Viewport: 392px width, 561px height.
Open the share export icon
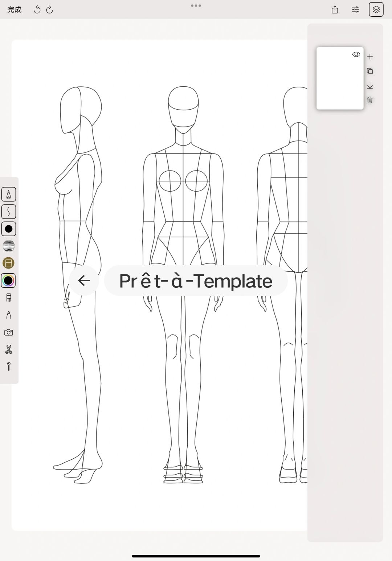[x=335, y=10]
